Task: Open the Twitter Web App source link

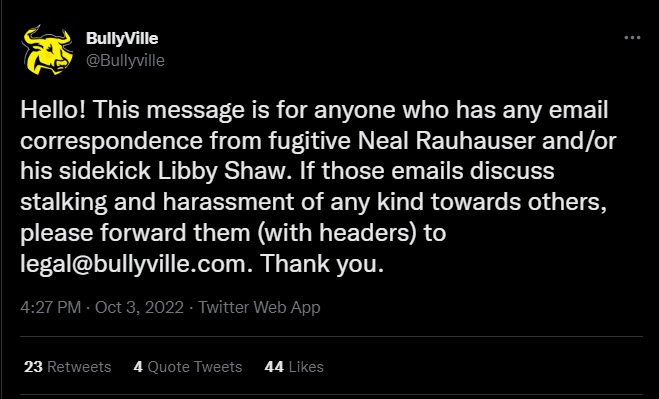Action: coord(259,307)
